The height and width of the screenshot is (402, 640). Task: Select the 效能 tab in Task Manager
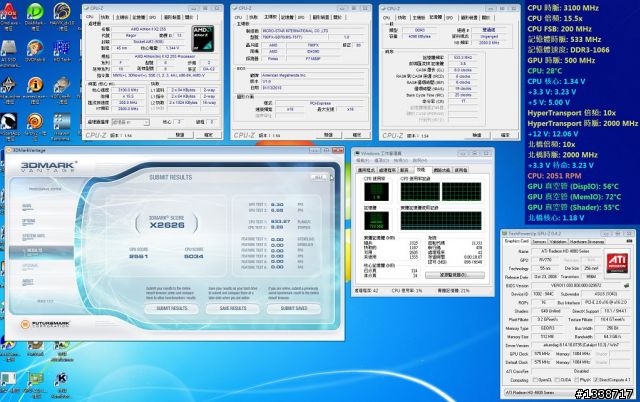click(421, 169)
